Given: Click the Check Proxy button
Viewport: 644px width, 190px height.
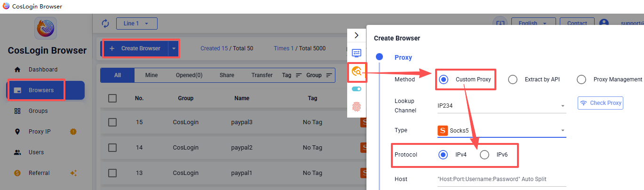Looking at the screenshot, I should (601, 103).
